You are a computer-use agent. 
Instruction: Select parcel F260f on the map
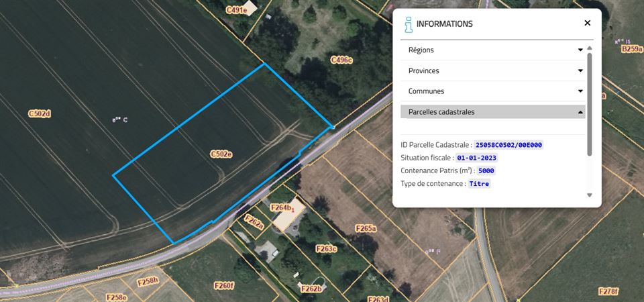click(224, 285)
